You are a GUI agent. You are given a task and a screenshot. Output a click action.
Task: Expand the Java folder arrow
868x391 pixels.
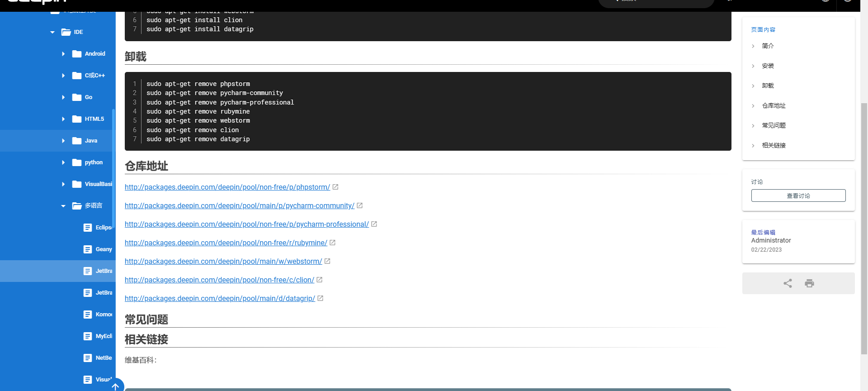click(63, 141)
